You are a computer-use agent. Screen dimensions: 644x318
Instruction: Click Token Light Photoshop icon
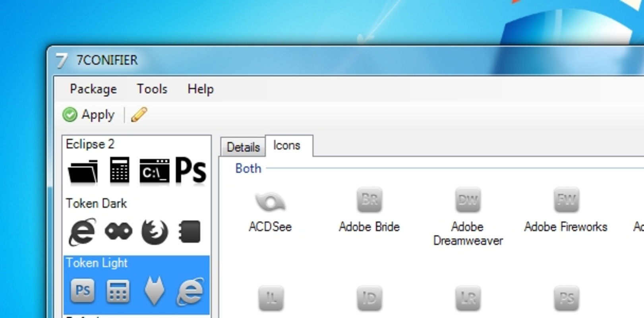point(83,291)
